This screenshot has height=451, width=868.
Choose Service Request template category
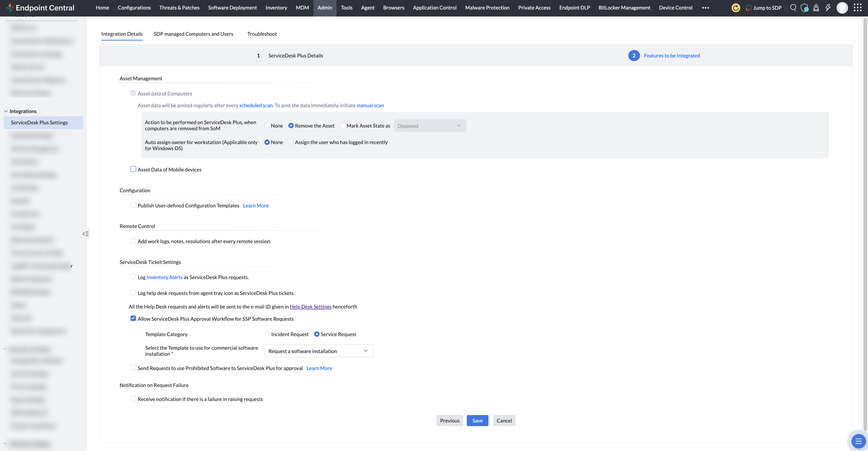click(317, 334)
